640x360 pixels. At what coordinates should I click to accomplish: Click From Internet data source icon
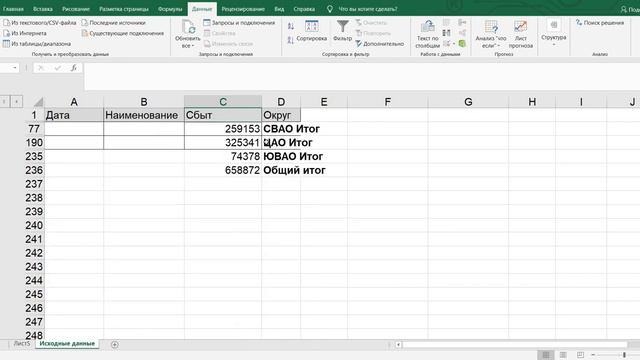tap(7, 33)
